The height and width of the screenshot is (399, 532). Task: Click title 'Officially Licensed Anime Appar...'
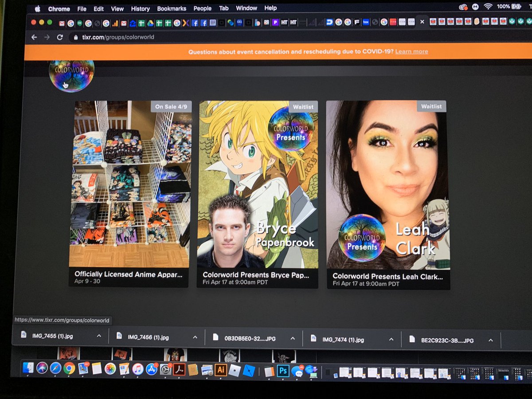click(129, 274)
